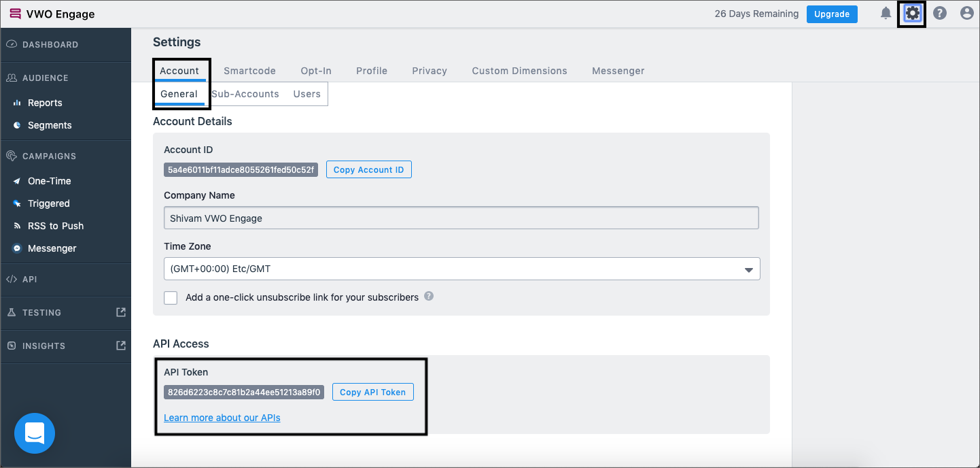Image resolution: width=980 pixels, height=468 pixels.
Task: Open Learn more about our APIs link
Action: [222, 418]
